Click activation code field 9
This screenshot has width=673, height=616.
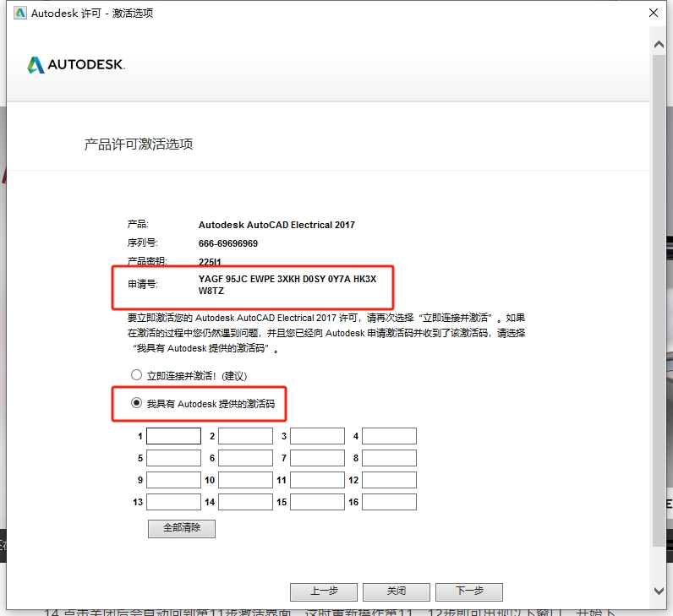(174, 480)
